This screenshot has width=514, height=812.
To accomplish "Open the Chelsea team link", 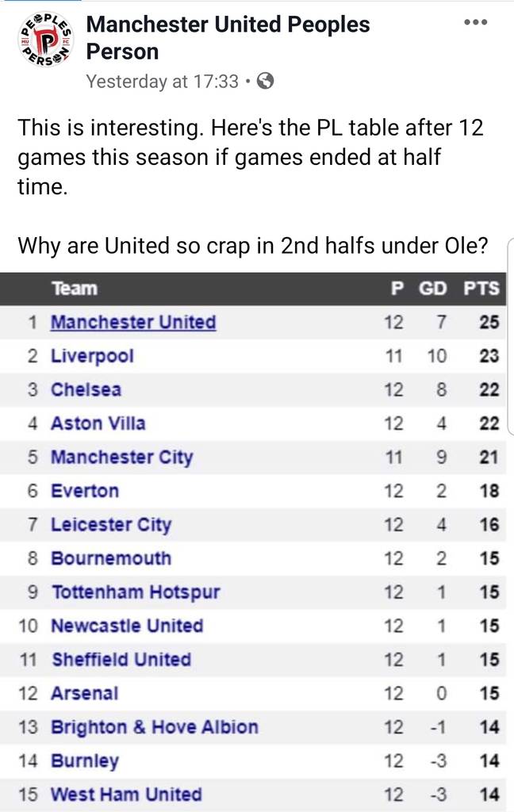I will click(x=86, y=390).
